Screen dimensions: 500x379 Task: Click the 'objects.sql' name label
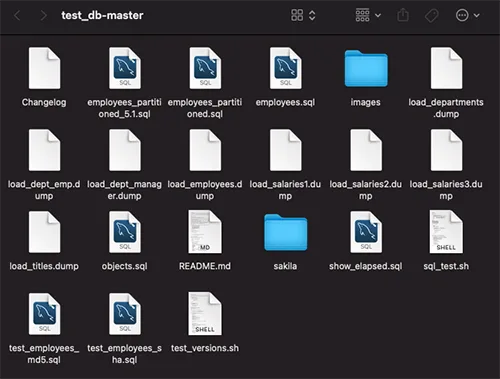tap(124, 266)
